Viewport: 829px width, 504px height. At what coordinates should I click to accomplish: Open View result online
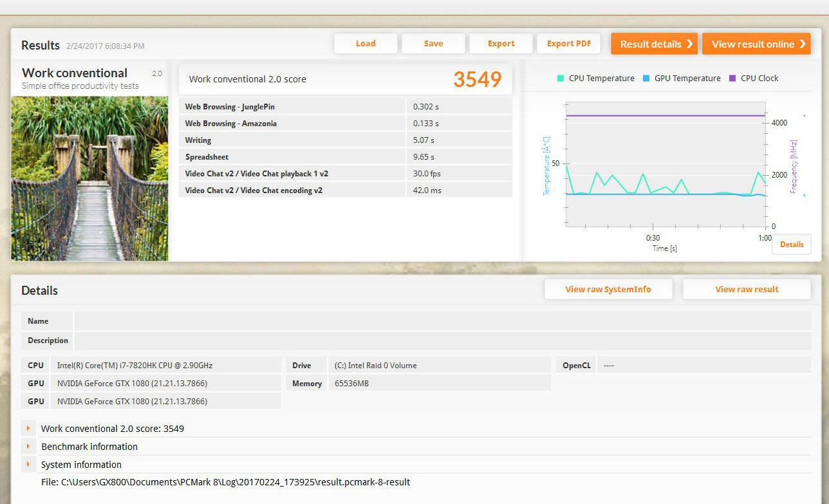(x=756, y=44)
